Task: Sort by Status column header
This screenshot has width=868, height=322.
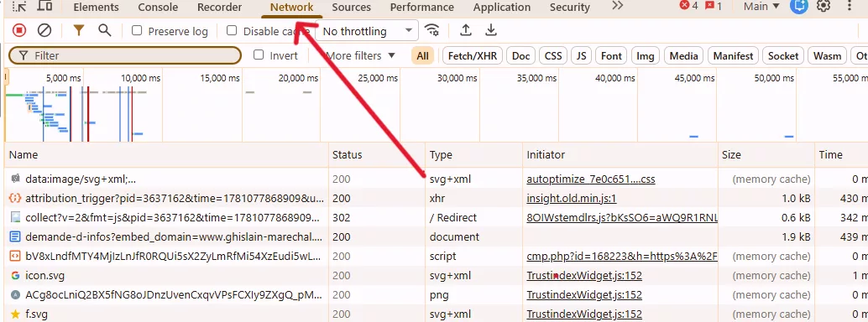Action: (376, 155)
